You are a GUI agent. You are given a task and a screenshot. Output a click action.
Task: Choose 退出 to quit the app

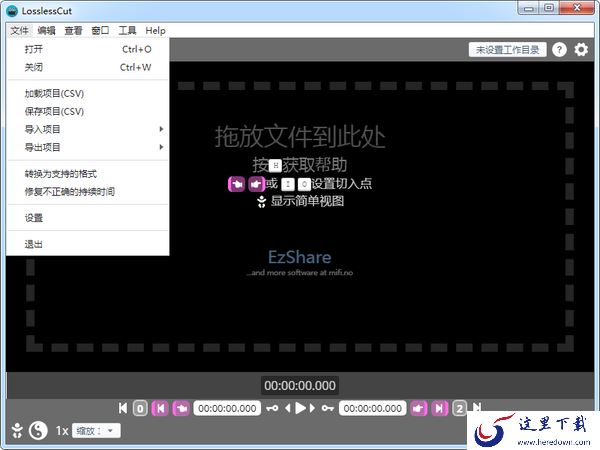tap(88, 244)
